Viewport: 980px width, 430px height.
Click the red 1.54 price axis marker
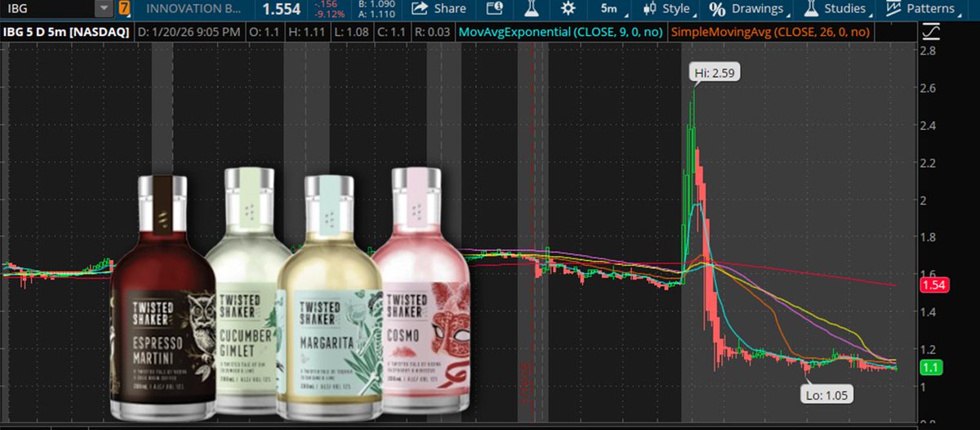pyautogui.click(x=933, y=285)
